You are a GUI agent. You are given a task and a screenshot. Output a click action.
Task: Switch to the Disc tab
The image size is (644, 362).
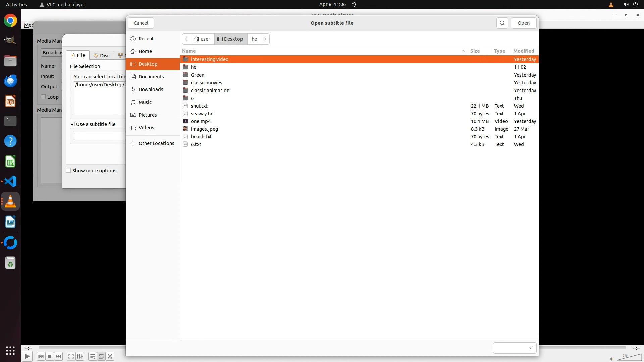point(102,56)
